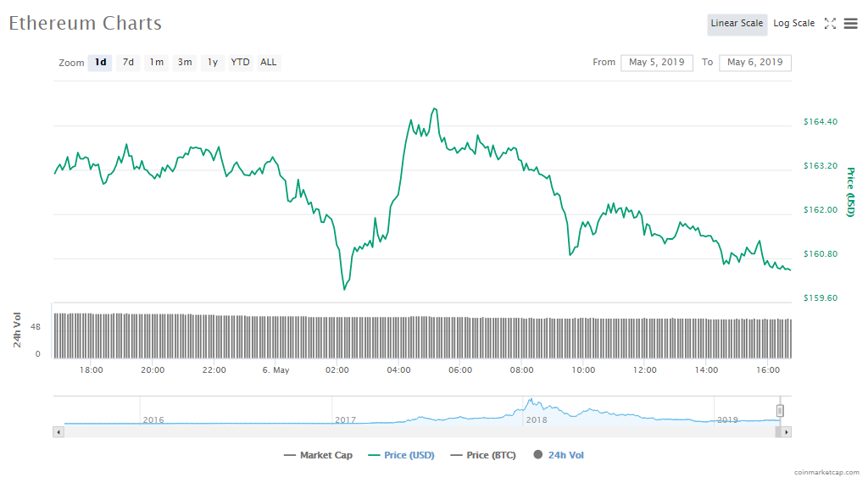Click the To date field
Image resolution: width=868 pixels, height=483 pixels.
coord(754,63)
